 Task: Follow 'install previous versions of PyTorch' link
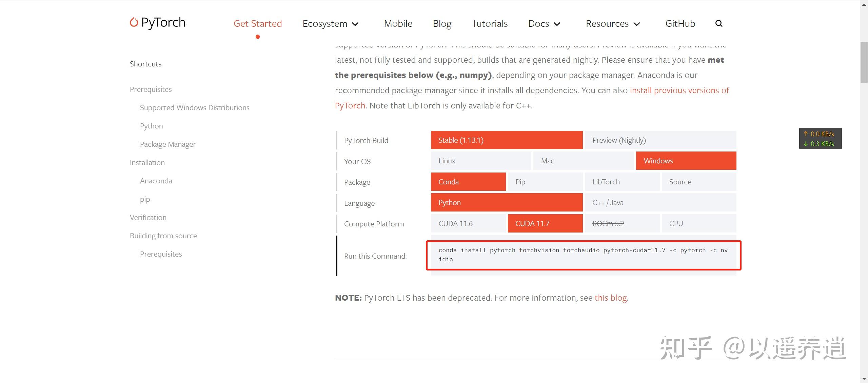point(679,90)
